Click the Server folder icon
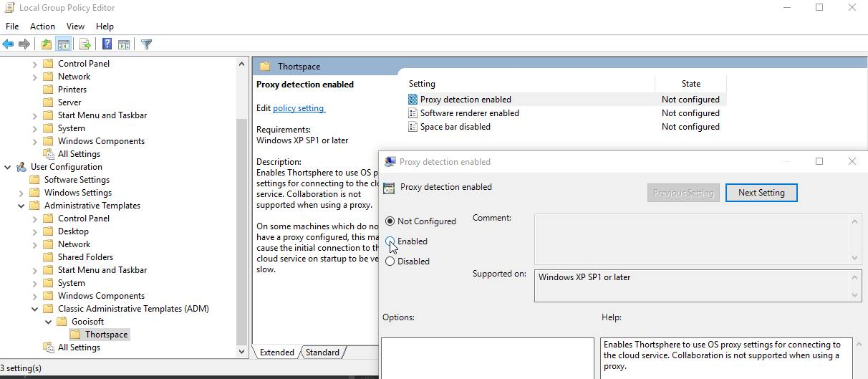Viewport: 868px width, 379px height. (x=49, y=102)
